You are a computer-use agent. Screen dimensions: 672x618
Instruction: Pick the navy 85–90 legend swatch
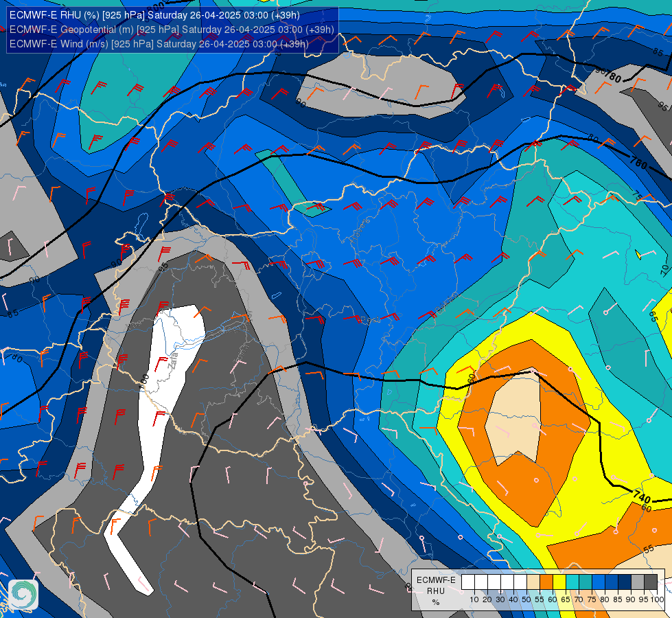coord(625,582)
